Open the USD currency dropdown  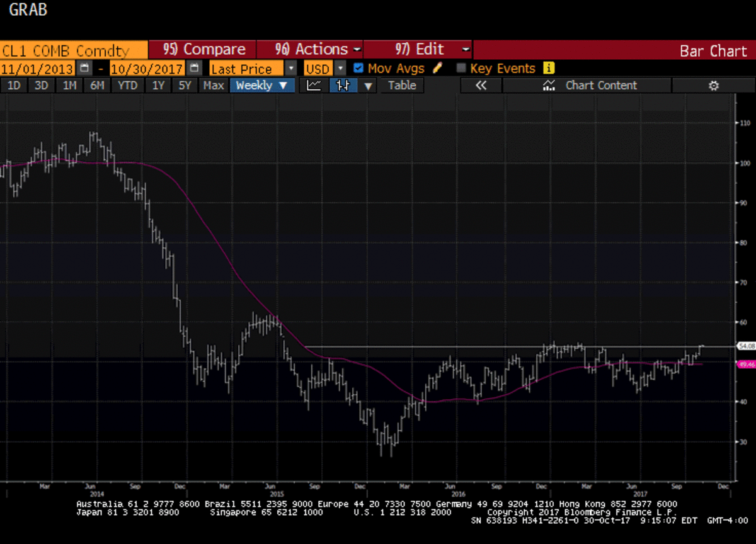[340, 68]
